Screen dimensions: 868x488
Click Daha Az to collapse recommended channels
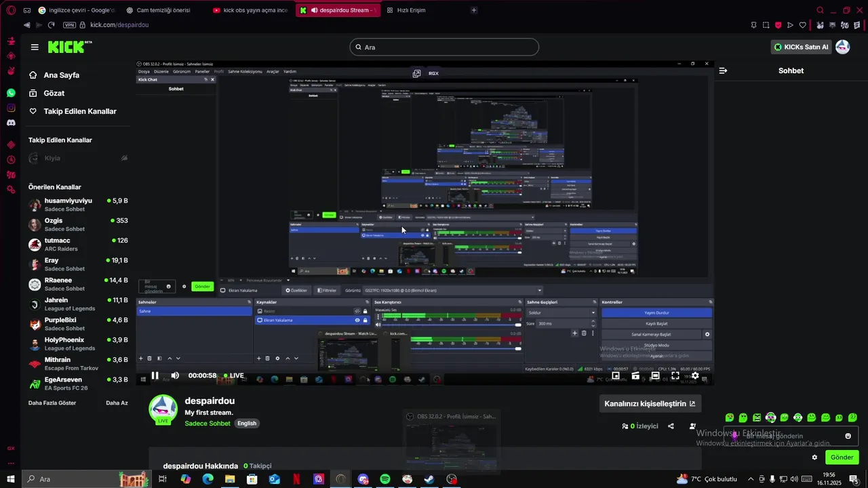tap(117, 403)
